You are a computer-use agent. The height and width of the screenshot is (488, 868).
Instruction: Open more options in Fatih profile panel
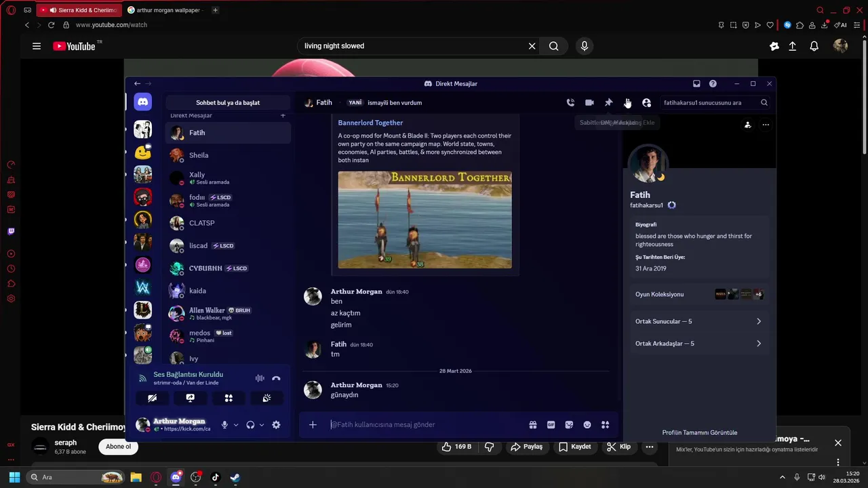click(766, 125)
